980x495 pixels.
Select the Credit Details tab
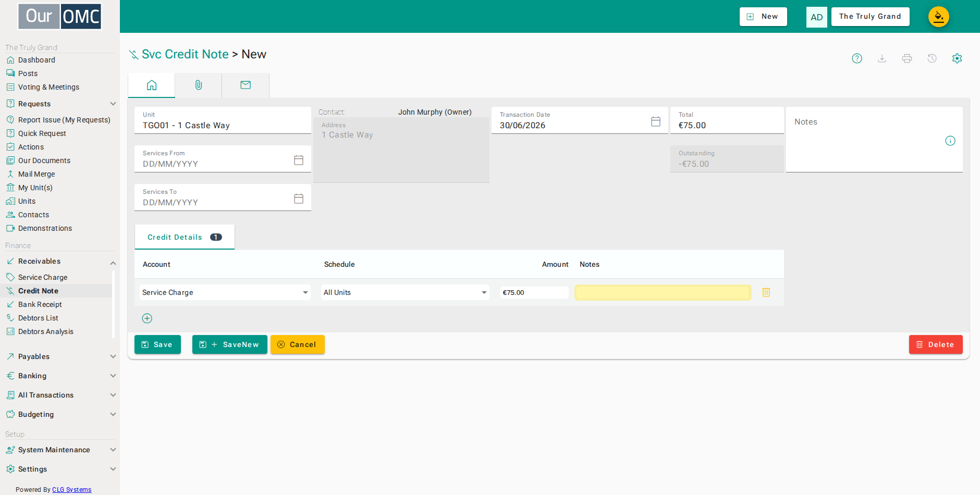(x=185, y=237)
